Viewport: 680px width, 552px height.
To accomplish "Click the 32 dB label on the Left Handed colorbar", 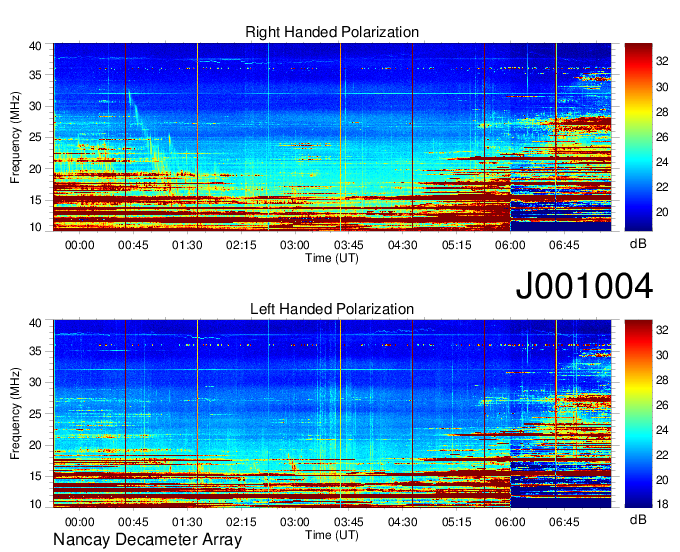I will pyautogui.click(x=662, y=330).
